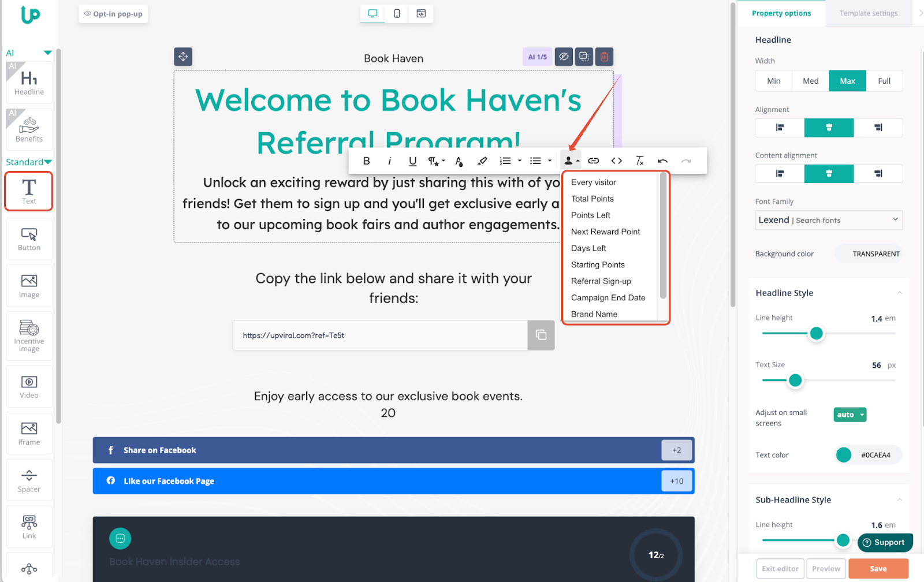Open unordered list style dropdown arrow
The image size is (924, 582).
point(550,161)
